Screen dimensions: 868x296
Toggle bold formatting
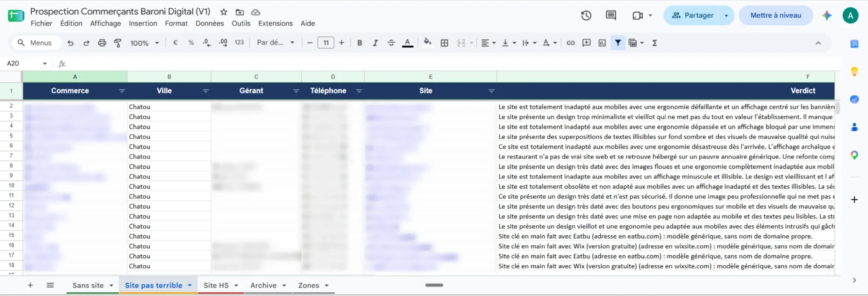pos(359,43)
